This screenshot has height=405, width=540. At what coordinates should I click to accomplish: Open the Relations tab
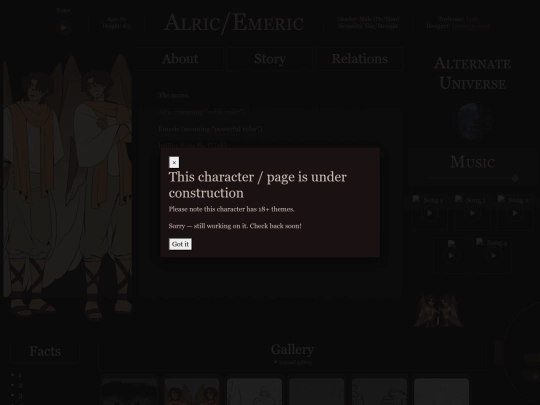[x=360, y=59]
